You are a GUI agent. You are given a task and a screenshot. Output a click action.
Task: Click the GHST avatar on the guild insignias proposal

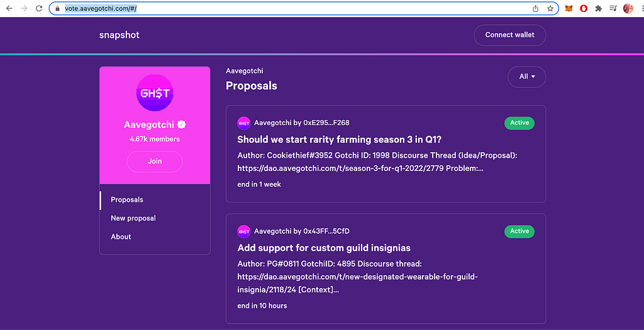pos(244,231)
